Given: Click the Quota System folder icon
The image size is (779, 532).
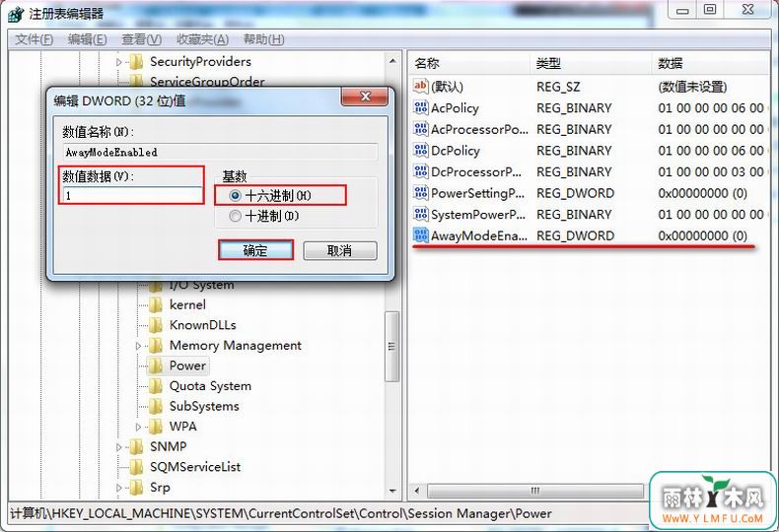Looking at the screenshot, I should (x=156, y=386).
